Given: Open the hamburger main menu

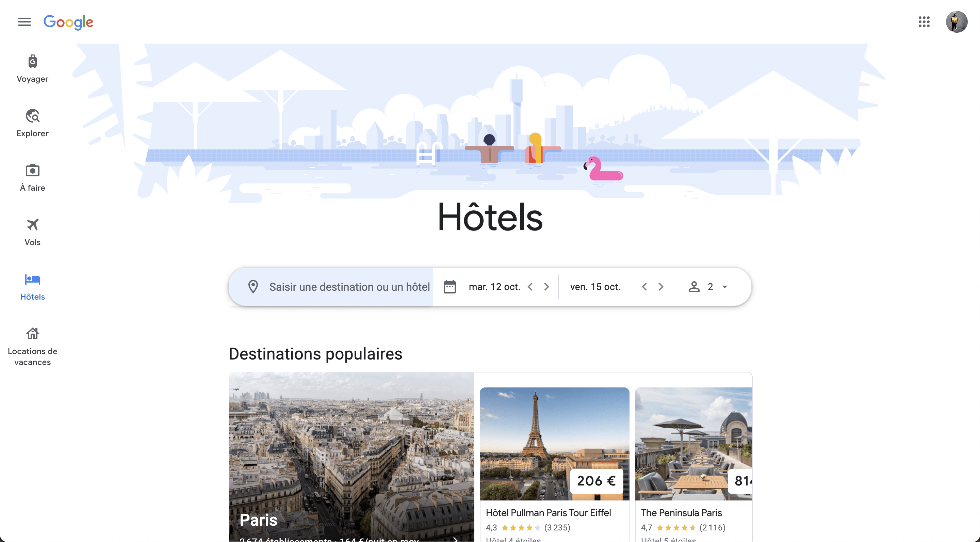Looking at the screenshot, I should 24,22.
